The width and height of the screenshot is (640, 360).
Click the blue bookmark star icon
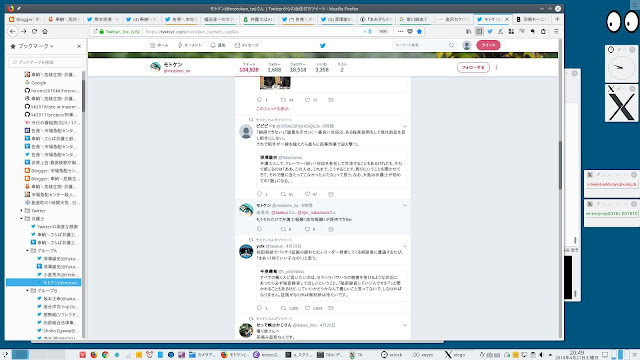(x=419, y=31)
